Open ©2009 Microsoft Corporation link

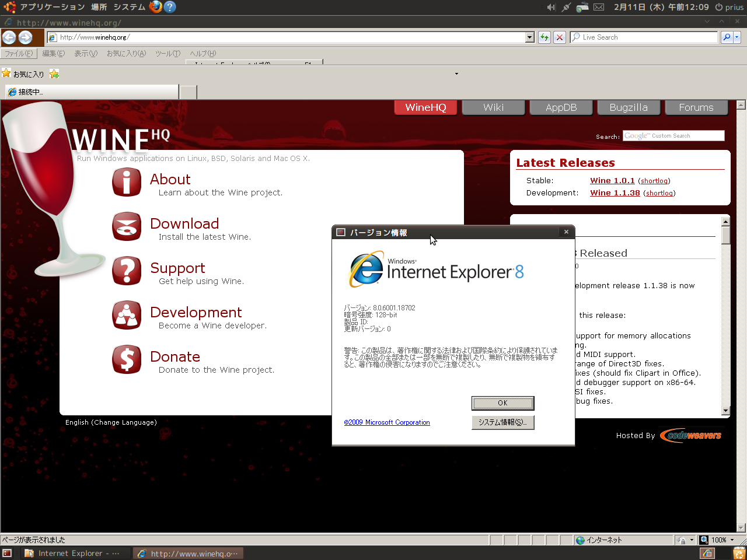[387, 422]
